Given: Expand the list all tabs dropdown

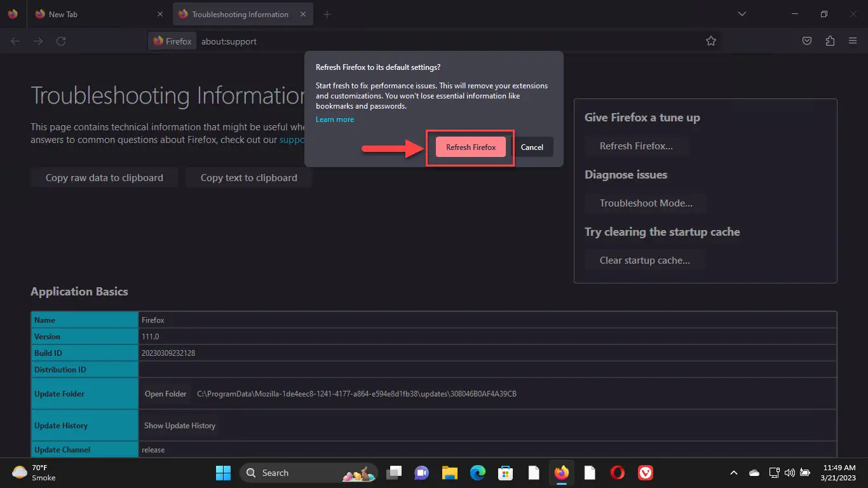Looking at the screenshot, I should pyautogui.click(x=742, y=14).
